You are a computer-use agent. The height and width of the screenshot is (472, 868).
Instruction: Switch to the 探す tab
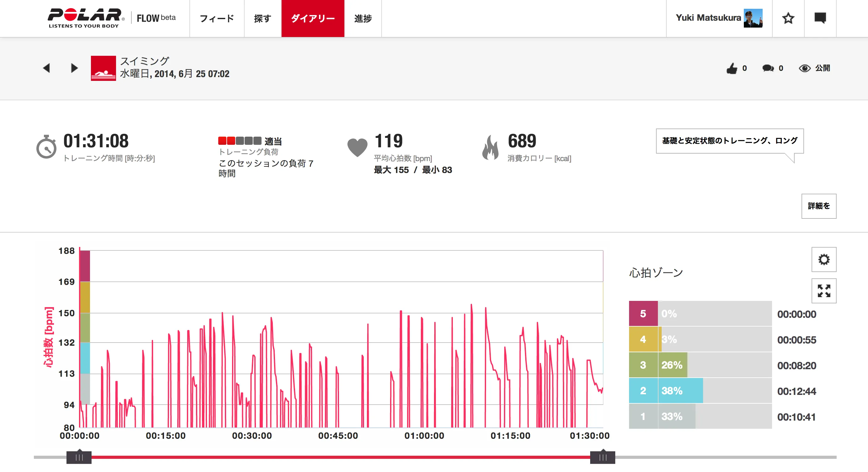pos(262,18)
